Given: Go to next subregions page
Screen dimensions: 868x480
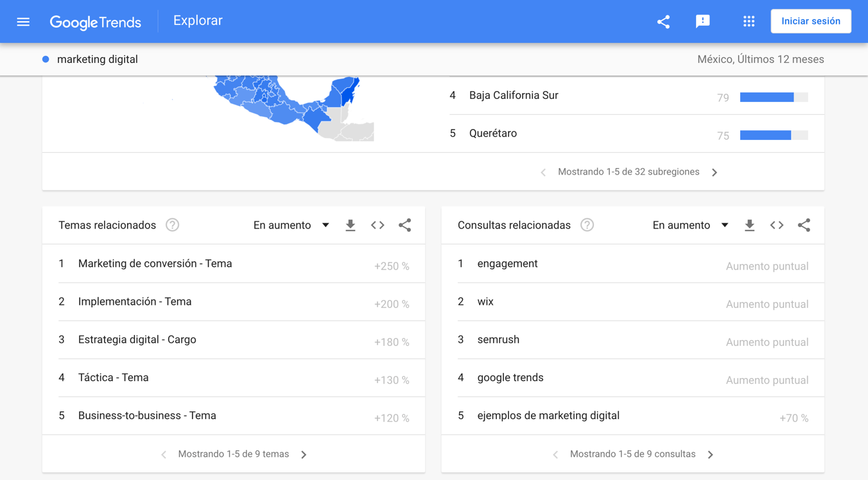Looking at the screenshot, I should coord(715,172).
